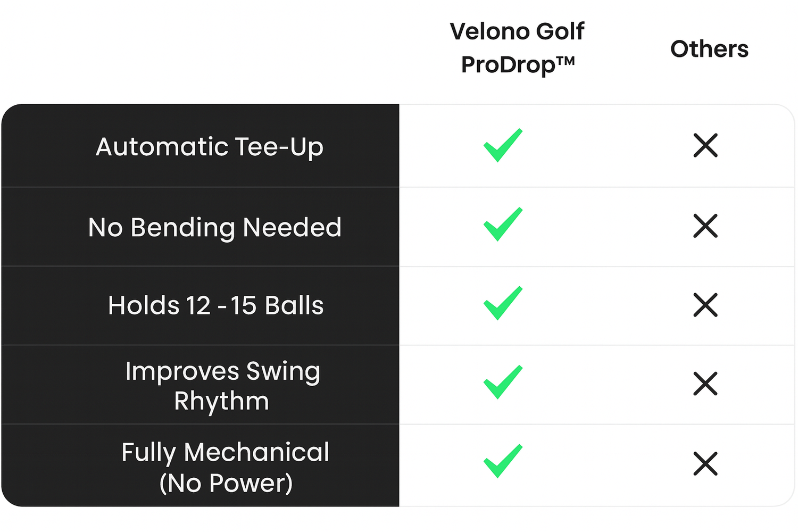
Task: Select the Fully Mechanical (No Power) label
Action: (x=225, y=467)
